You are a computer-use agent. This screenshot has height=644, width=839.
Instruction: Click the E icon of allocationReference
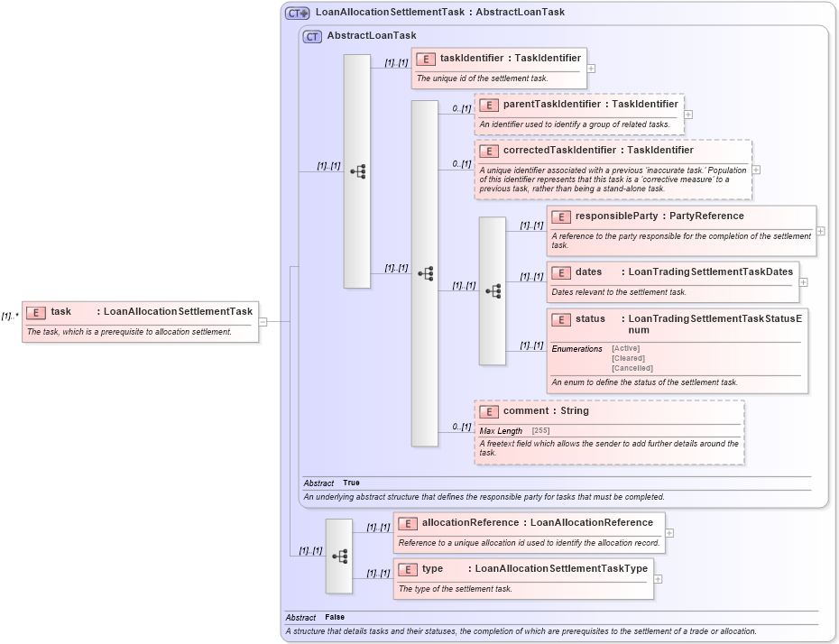tap(408, 522)
